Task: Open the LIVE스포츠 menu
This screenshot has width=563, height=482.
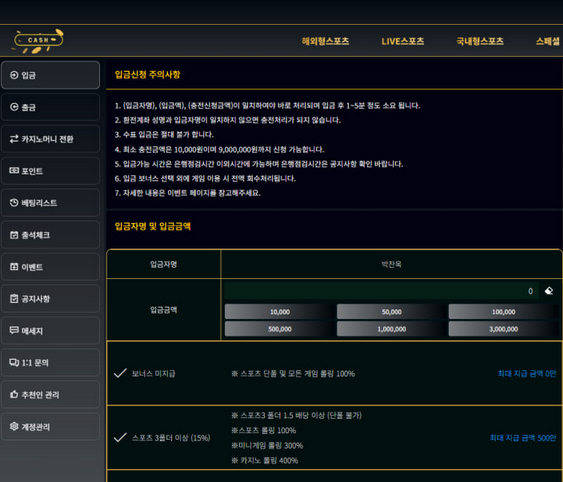Action: (403, 41)
